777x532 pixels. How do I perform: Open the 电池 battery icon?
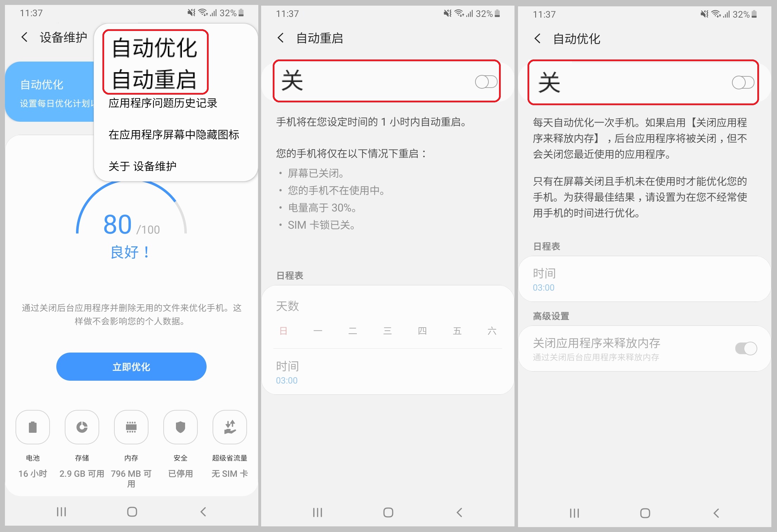pyautogui.click(x=33, y=427)
